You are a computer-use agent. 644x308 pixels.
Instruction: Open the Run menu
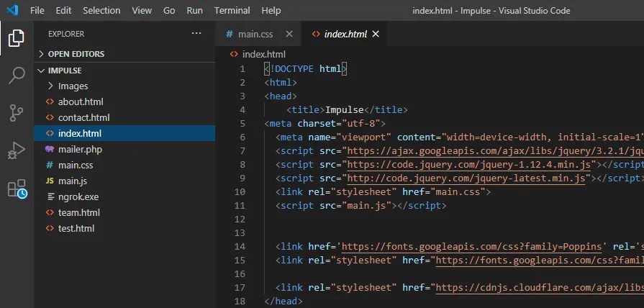(x=195, y=11)
